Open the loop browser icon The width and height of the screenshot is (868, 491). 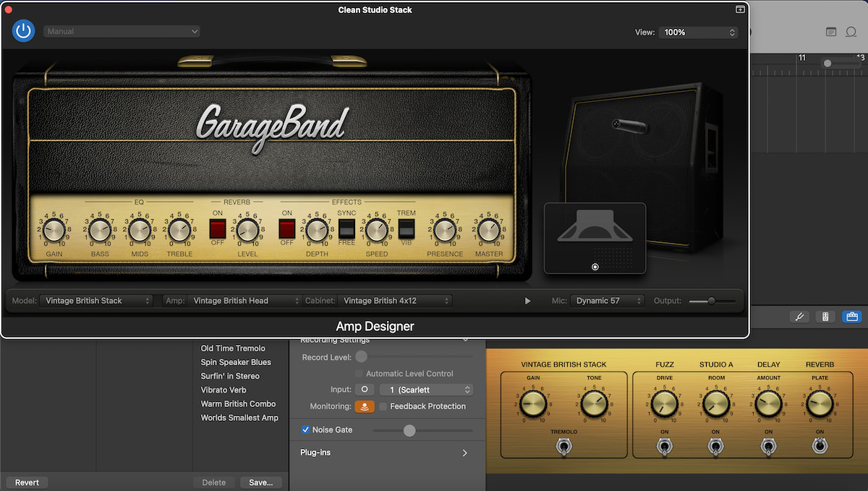point(851,32)
